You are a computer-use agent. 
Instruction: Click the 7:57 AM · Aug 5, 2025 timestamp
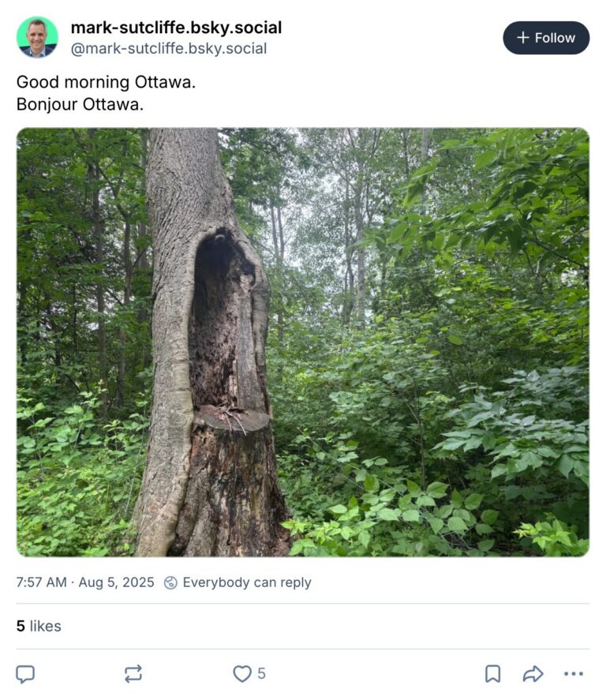[x=85, y=582]
